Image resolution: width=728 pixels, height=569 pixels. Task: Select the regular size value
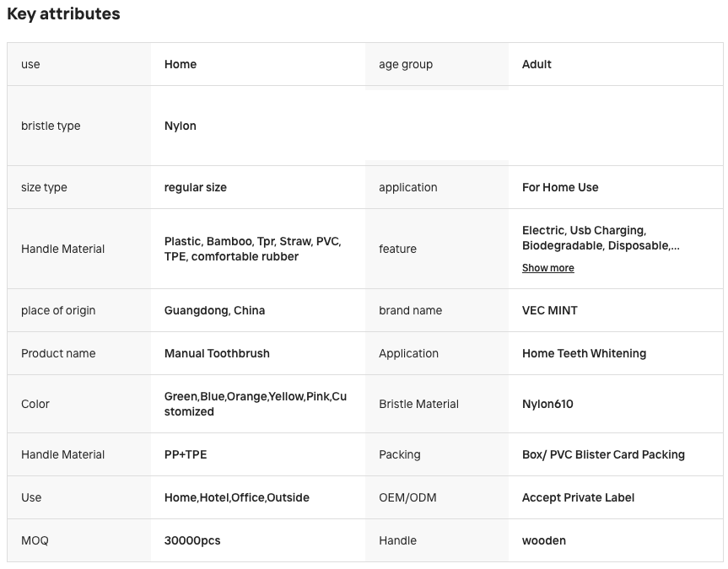(x=196, y=187)
